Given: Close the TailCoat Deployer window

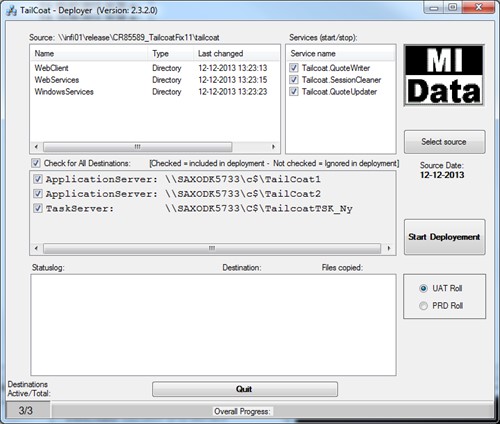Looking at the screenshot, I should [479, 7].
